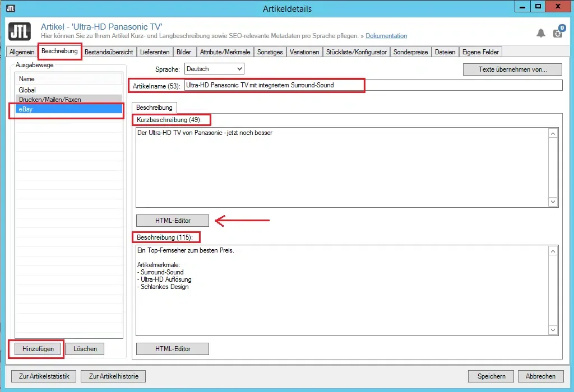
Task: Open Zur Artikelstatistik
Action: pyautogui.click(x=44, y=376)
